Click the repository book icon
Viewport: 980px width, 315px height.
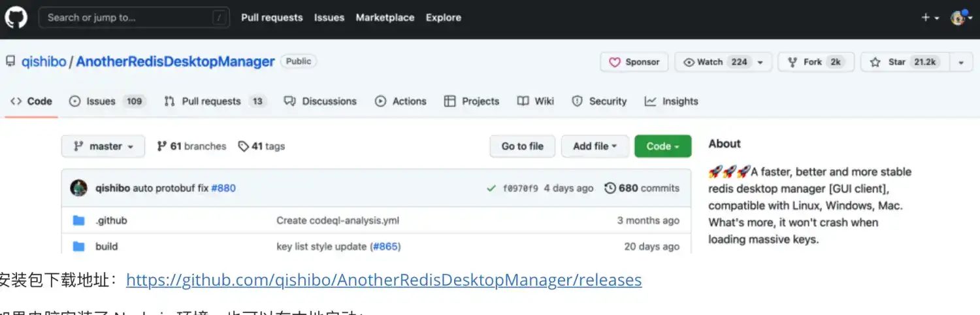(x=10, y=61)
